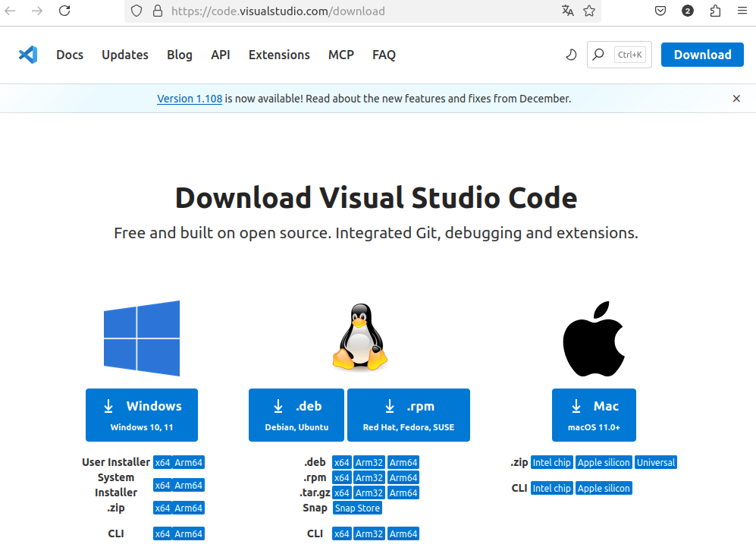Select Windows User Installer x64
756x557 pixels.
click(162, 462)
